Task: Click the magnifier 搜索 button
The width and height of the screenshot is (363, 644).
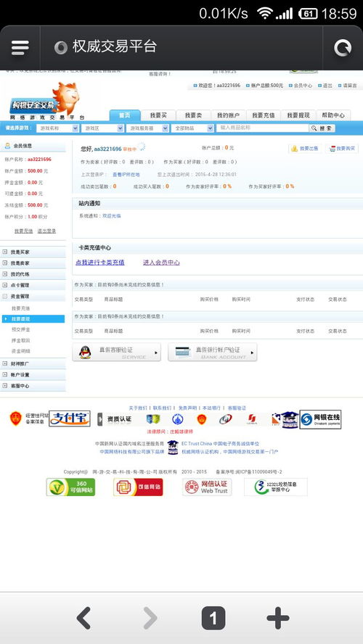Action: (323, 128)
